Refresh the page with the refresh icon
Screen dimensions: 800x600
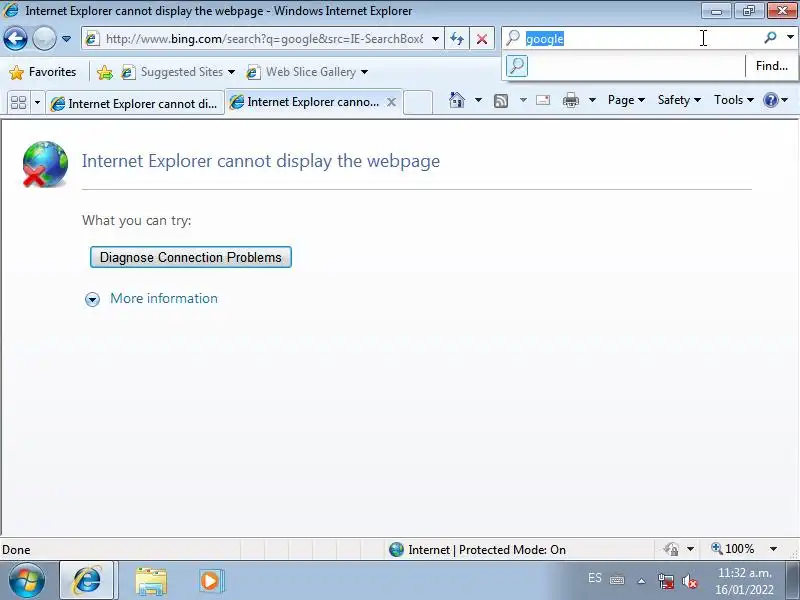457,39
